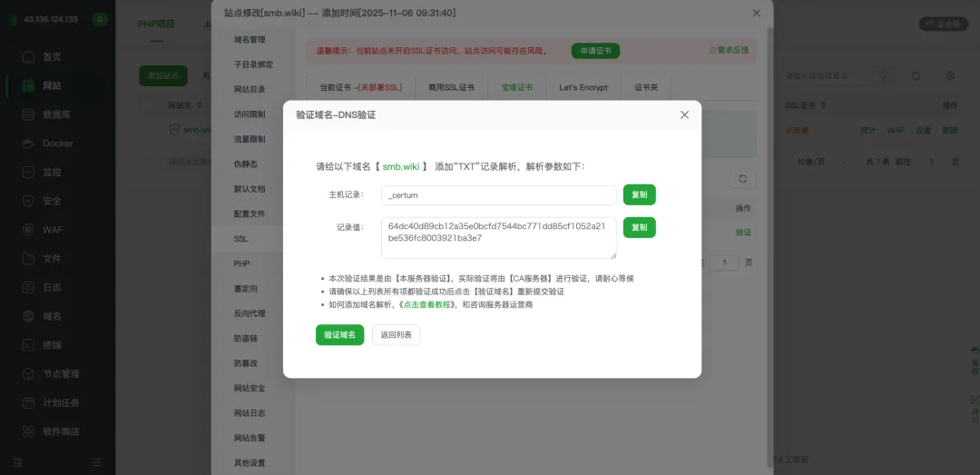
Task: Select 访问限制 in site settings menu
Action: [250, 114]
